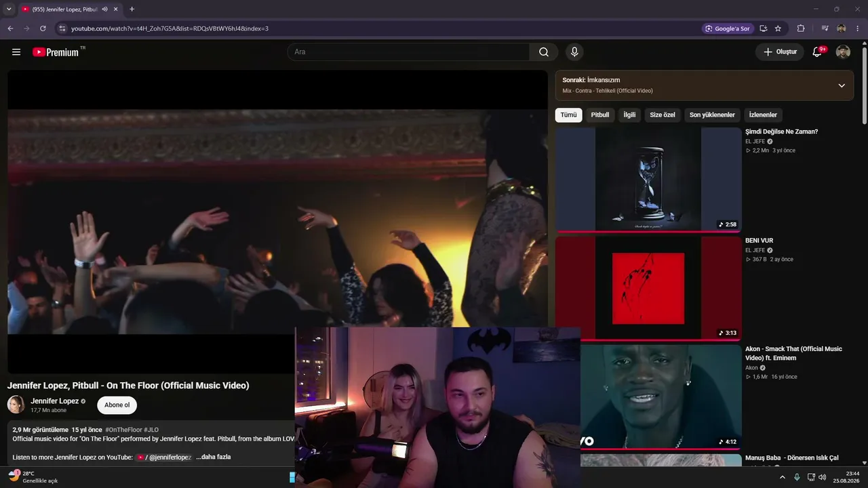Select the İzlenenler filter chip
The width and height of the screenshot is (868, 488).
(763, 115)
